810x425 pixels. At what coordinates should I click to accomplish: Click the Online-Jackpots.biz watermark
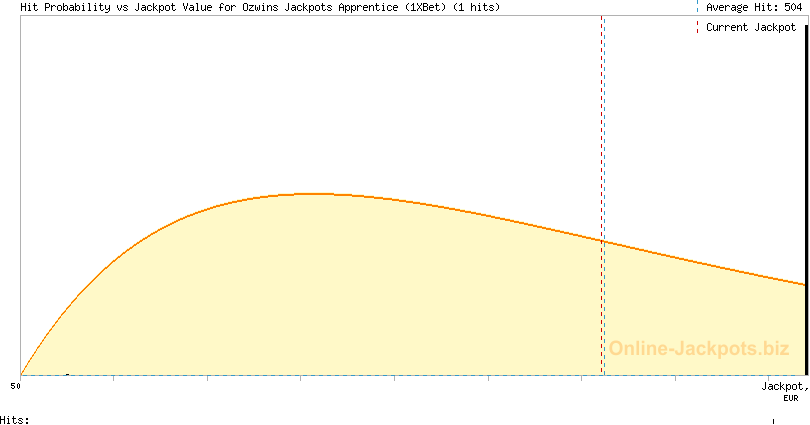(x=699, y=349)
